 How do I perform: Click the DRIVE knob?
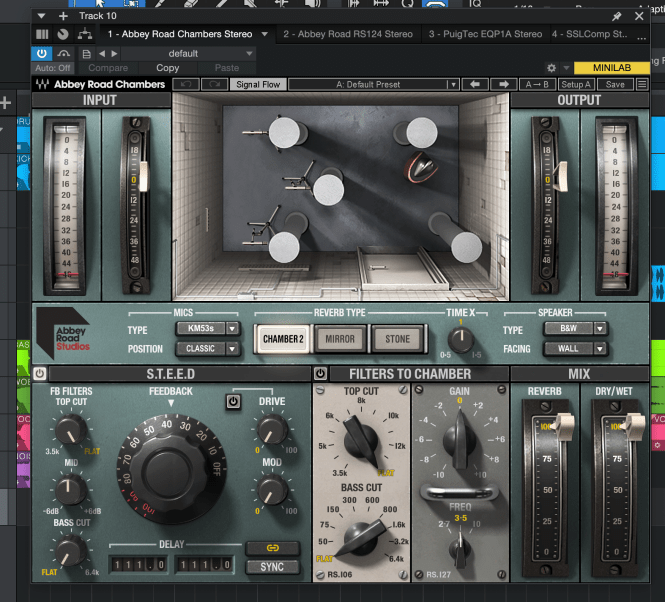coord(271,429)
